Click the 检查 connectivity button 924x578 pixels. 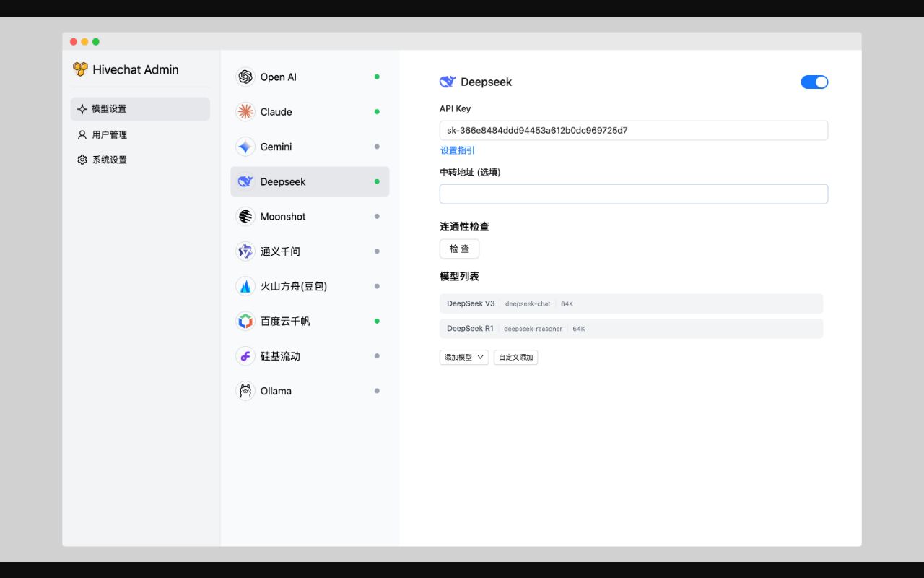459,249
